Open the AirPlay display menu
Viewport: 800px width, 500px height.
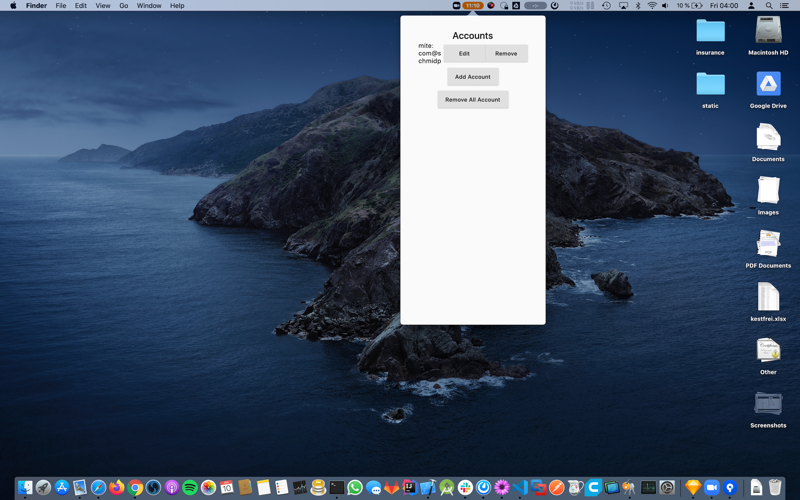pyautogui.click(x=623, y=6)
